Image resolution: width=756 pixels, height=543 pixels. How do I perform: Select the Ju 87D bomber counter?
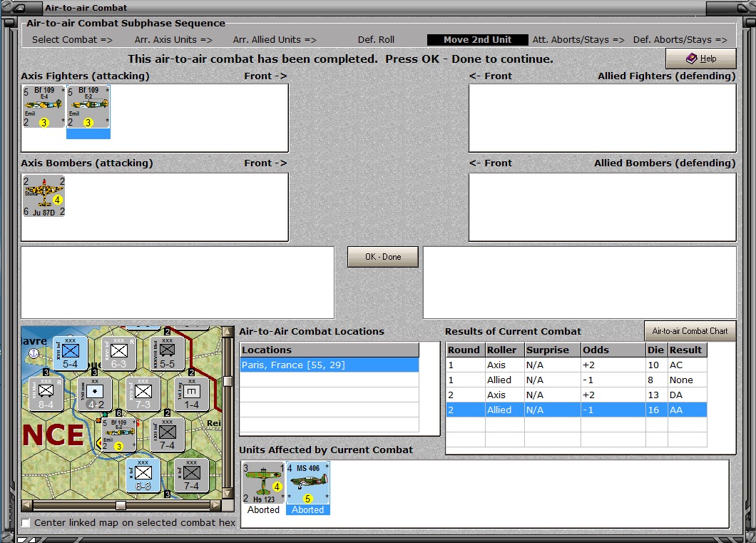coord(44,196)
